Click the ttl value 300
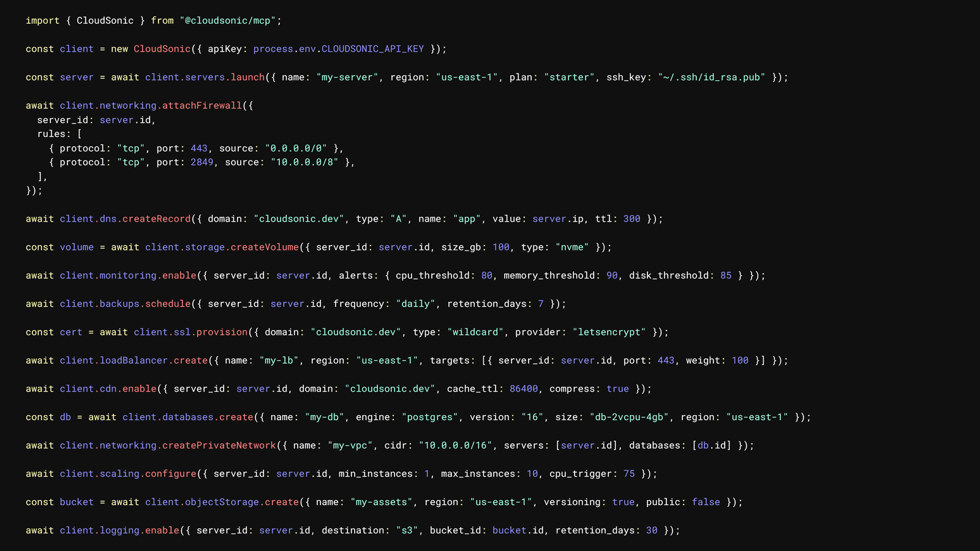The height and width of the screenshot is (551, 980). [632, 219]
